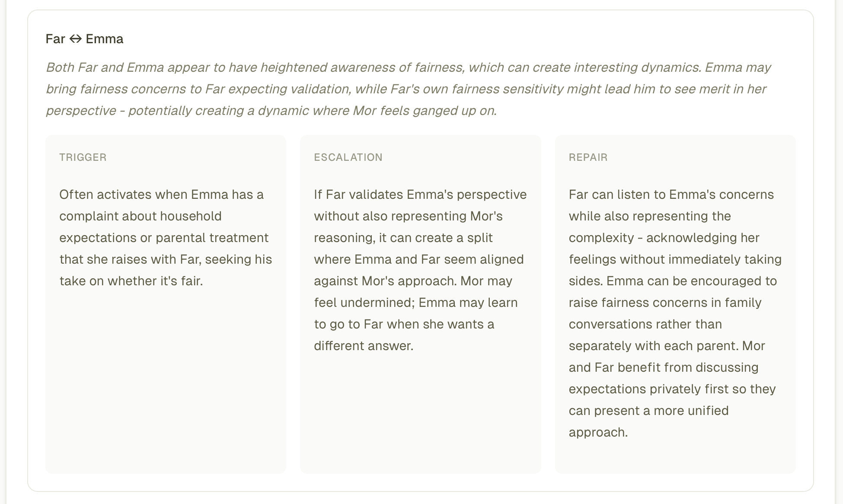Image resolution: width=843 pixels, height=504 pixels.
Task: Click "take on whether it's fair." in Trigger
Action: [131, 281]
